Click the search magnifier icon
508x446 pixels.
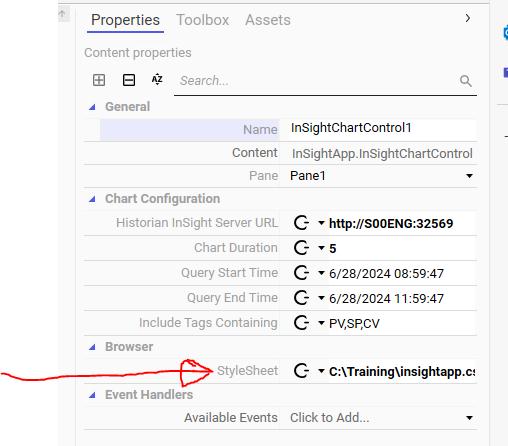(465, 81)
